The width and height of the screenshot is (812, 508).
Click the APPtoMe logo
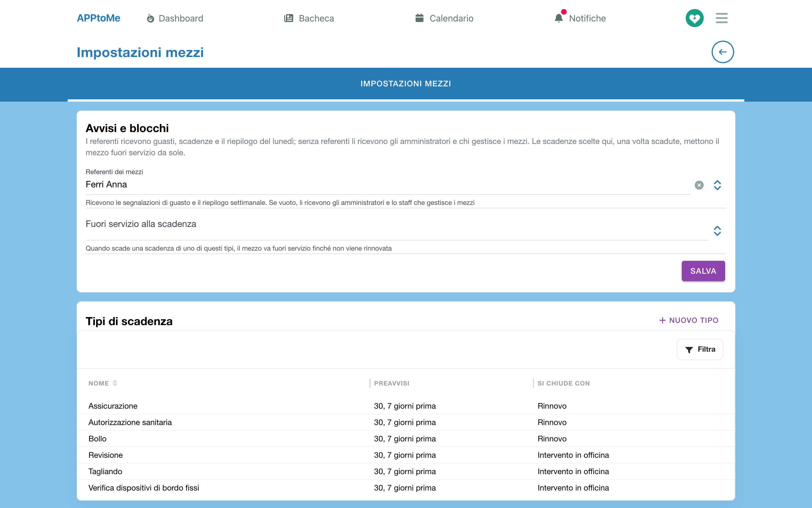tap(98, 18)
